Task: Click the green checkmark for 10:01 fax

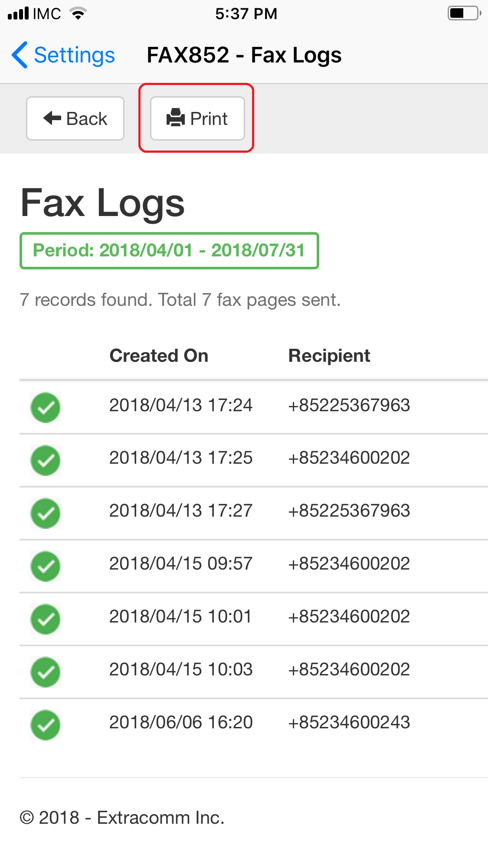Action: click(46, 619)
